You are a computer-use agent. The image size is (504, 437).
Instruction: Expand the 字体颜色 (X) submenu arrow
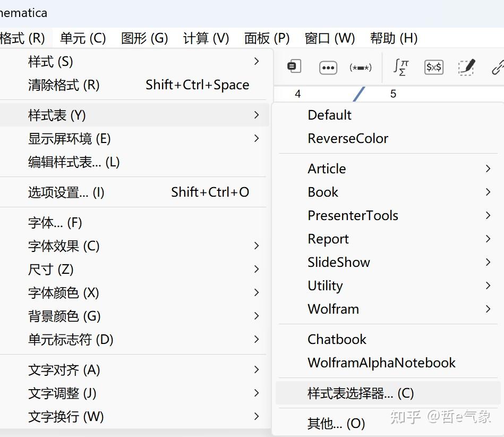click(257, 292)
